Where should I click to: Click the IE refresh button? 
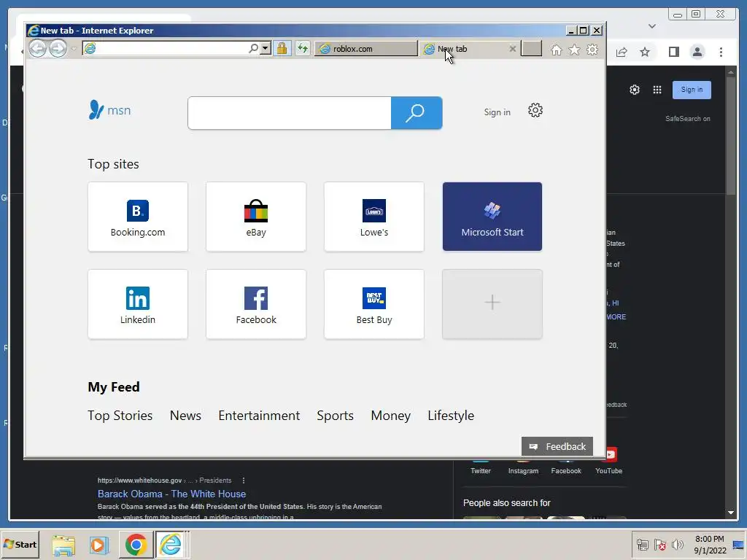click(x=303, y=48)
